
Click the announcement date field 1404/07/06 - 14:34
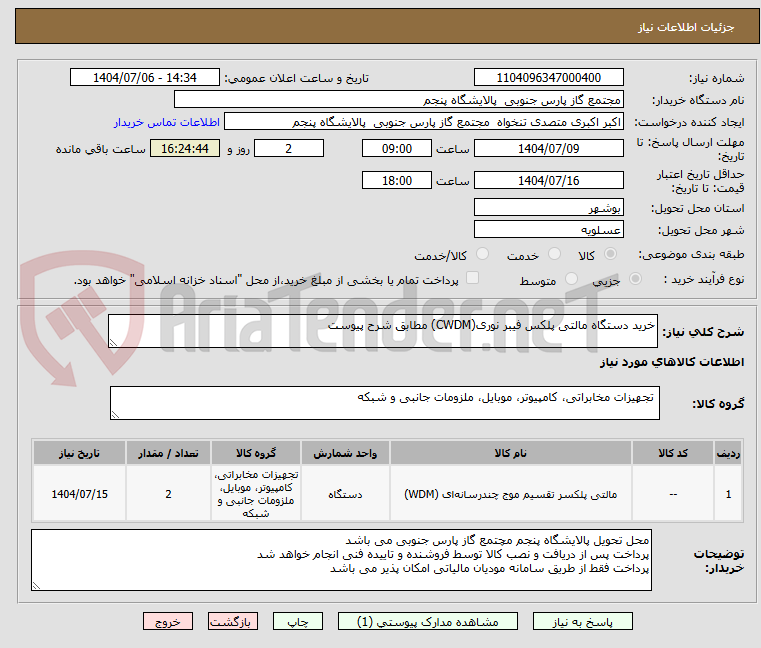145,78
